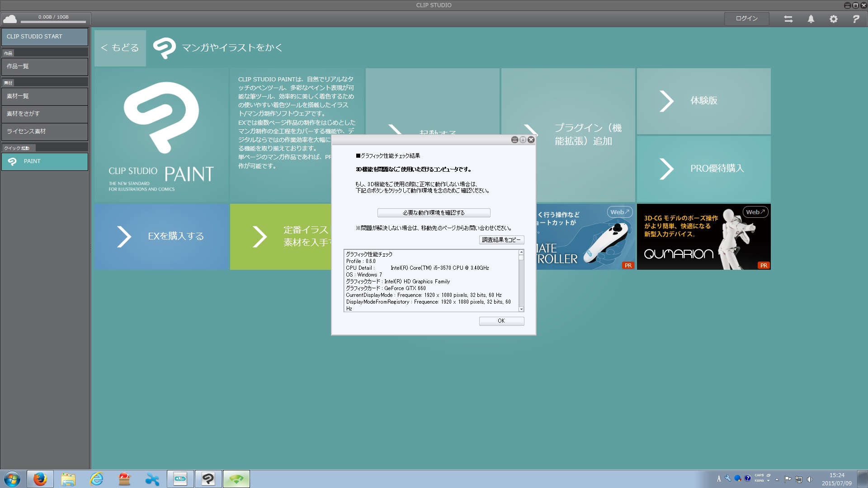
Task: Open help question mark icon
Action: (855, 19)
